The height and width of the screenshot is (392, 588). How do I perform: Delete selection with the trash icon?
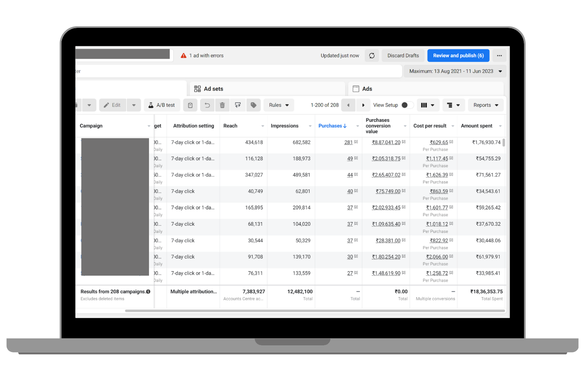point(222,105)
